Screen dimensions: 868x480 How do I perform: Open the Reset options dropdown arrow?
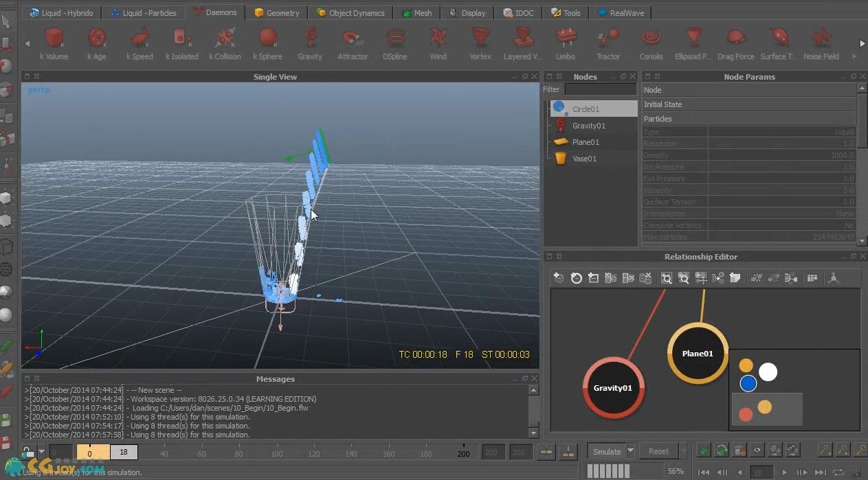point(682,451)
